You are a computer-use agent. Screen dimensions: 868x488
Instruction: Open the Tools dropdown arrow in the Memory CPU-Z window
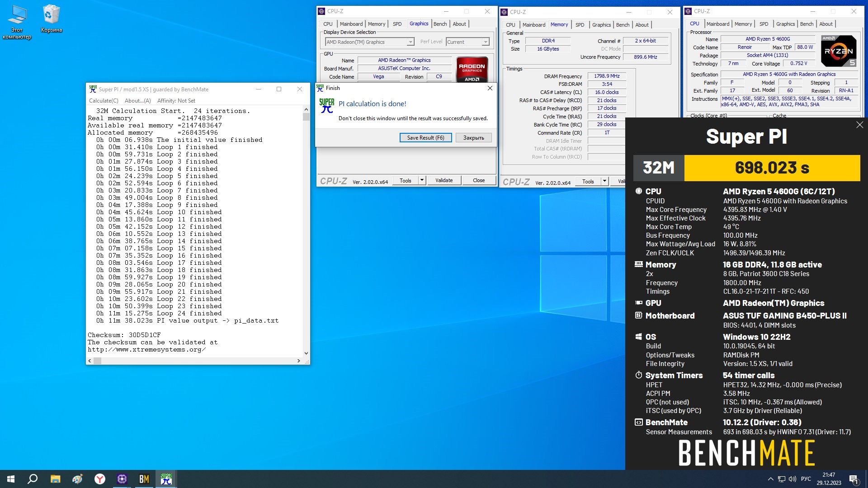click(x=604, y=181)
